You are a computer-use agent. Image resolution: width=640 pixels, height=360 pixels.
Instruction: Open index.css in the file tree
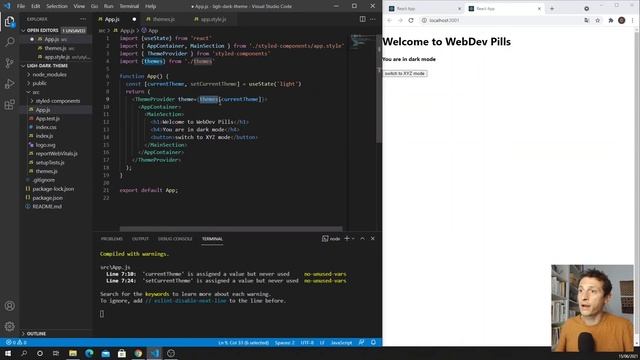coord(46,127)
